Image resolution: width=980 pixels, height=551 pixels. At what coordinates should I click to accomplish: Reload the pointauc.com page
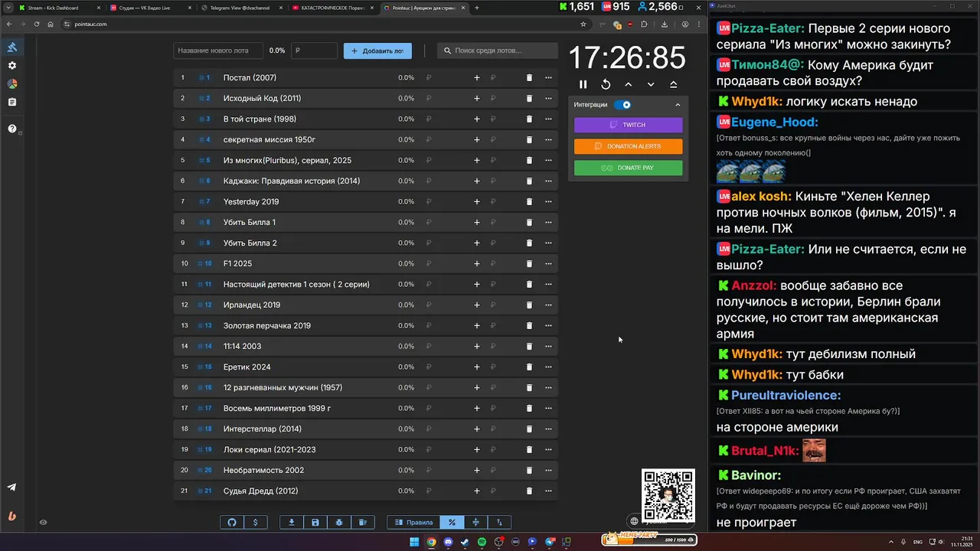pos(37,24)
